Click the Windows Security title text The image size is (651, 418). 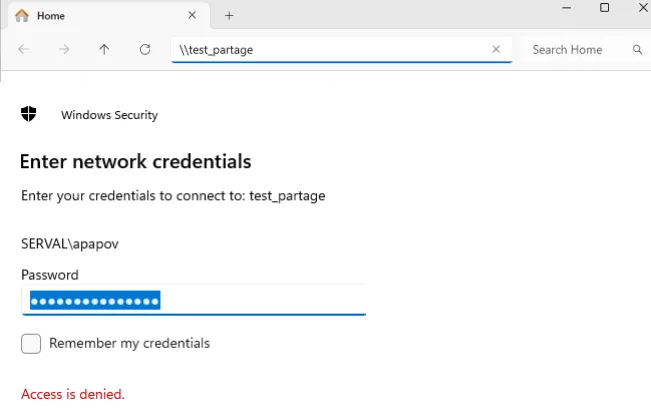[x=110, y=115]
